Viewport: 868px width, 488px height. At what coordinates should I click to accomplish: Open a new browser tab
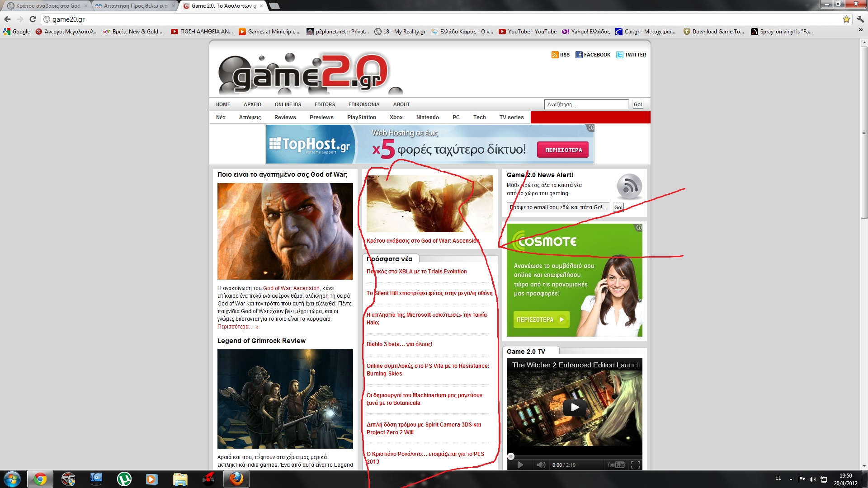[274, 6]
